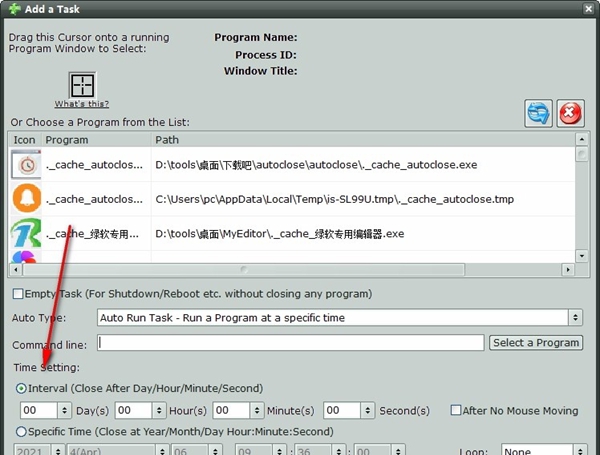Select the green 7R icon program row

(26, 233)
